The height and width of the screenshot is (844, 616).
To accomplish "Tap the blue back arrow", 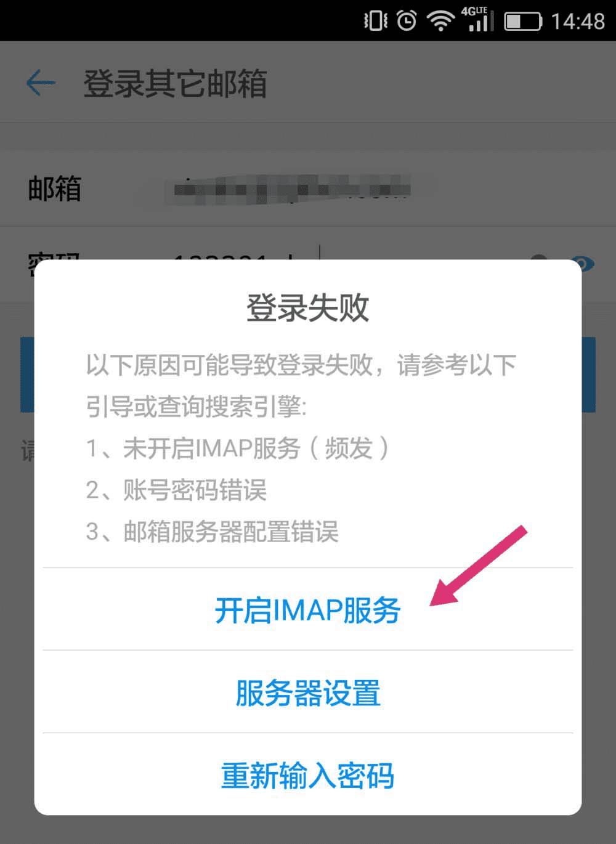I will point(41,83).
